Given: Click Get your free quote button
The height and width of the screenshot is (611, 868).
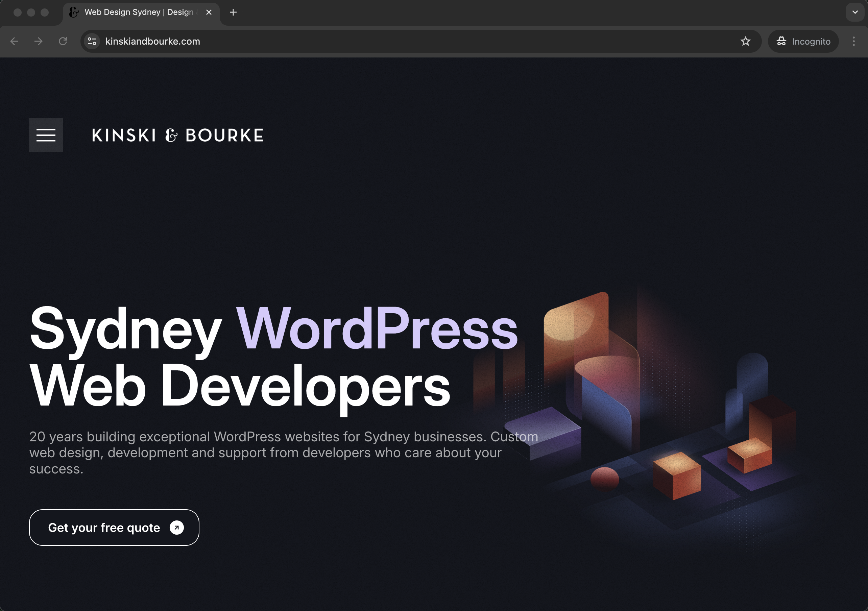Looking at the screenshot, I should 104,528.
